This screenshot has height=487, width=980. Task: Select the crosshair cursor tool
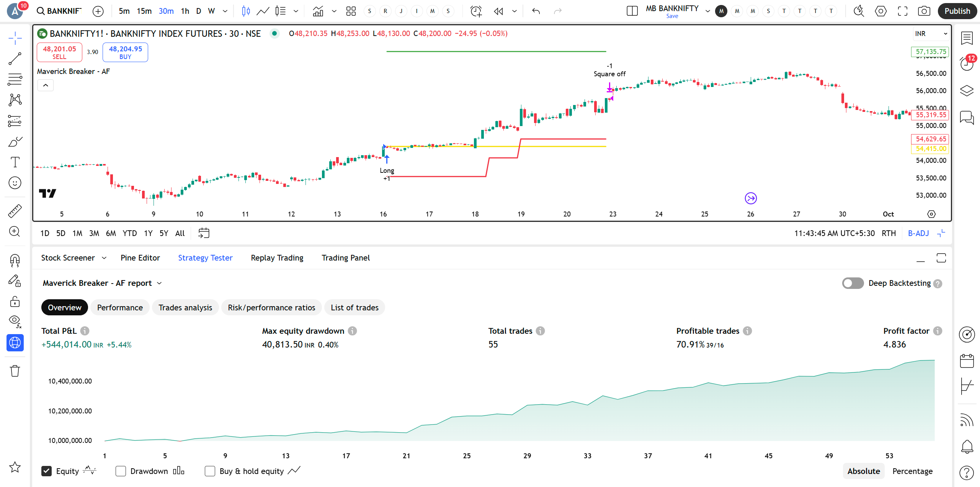[15, 38]
